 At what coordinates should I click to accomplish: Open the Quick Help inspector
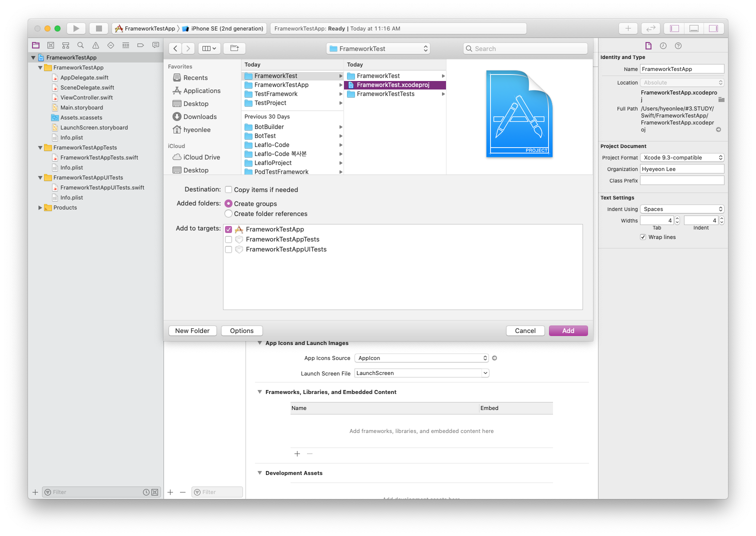[678, 45]
